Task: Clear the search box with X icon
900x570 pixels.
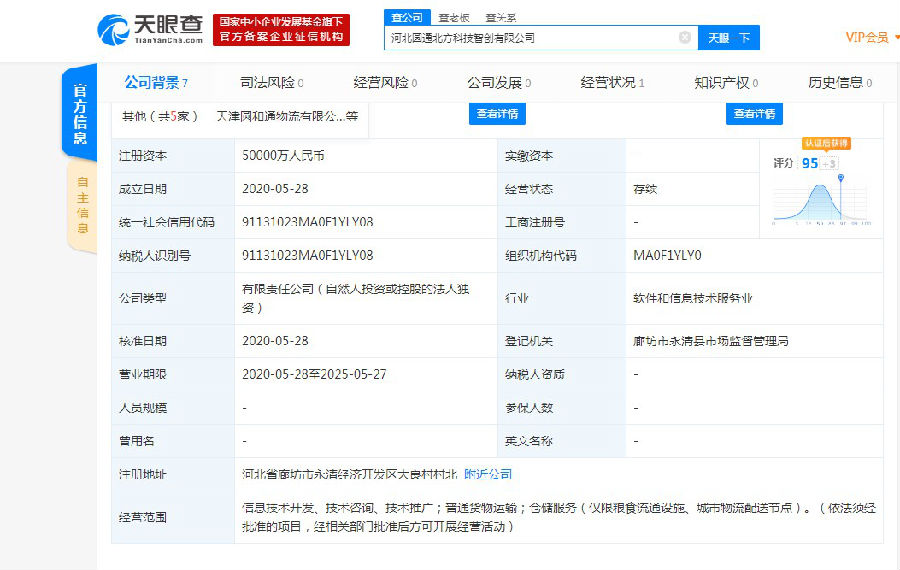Action: (x=685, y=37)
